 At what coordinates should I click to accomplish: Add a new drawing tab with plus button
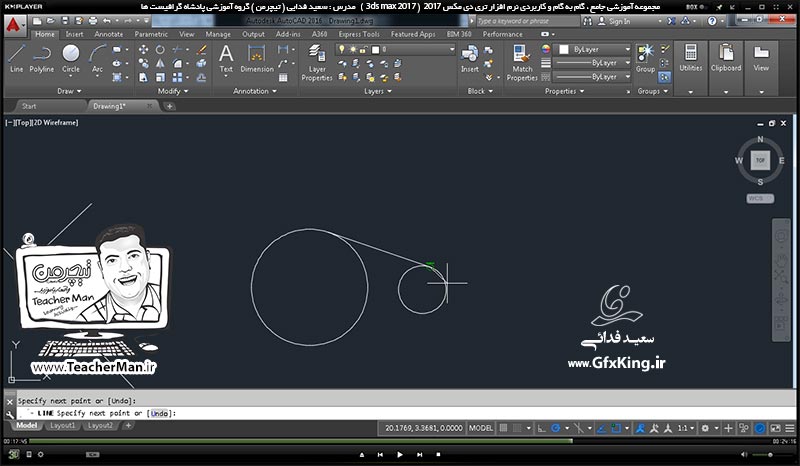coord(169,106)
